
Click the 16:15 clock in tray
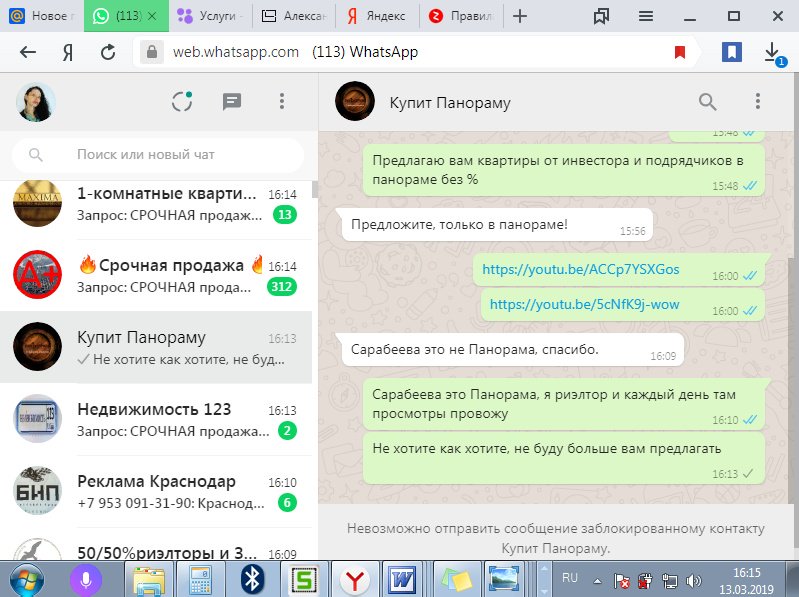pyautogui.click(x=747, y=573)
